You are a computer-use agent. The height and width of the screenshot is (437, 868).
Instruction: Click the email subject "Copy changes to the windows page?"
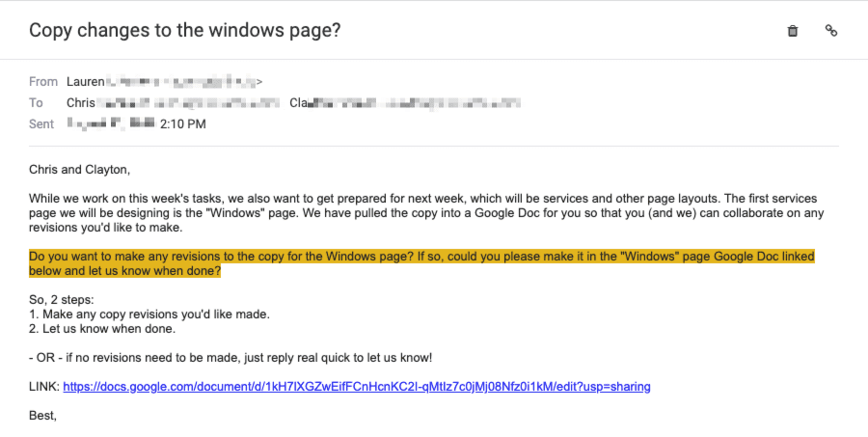(x=185, y=30)
